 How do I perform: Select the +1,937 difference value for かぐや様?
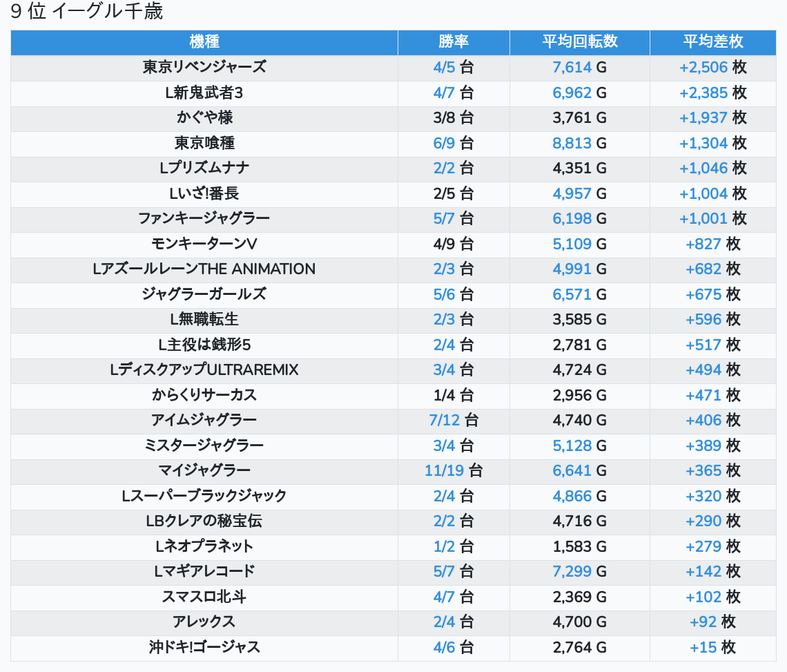pos(703,117)
